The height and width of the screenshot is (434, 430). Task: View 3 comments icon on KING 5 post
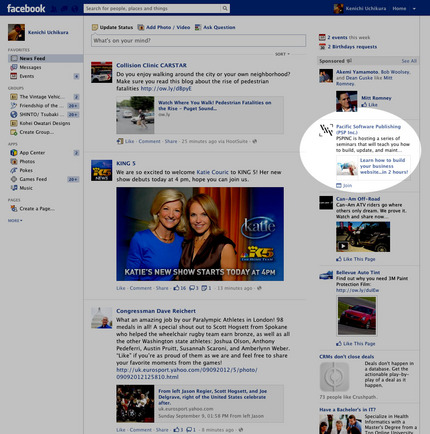click(x=194, y=288)
